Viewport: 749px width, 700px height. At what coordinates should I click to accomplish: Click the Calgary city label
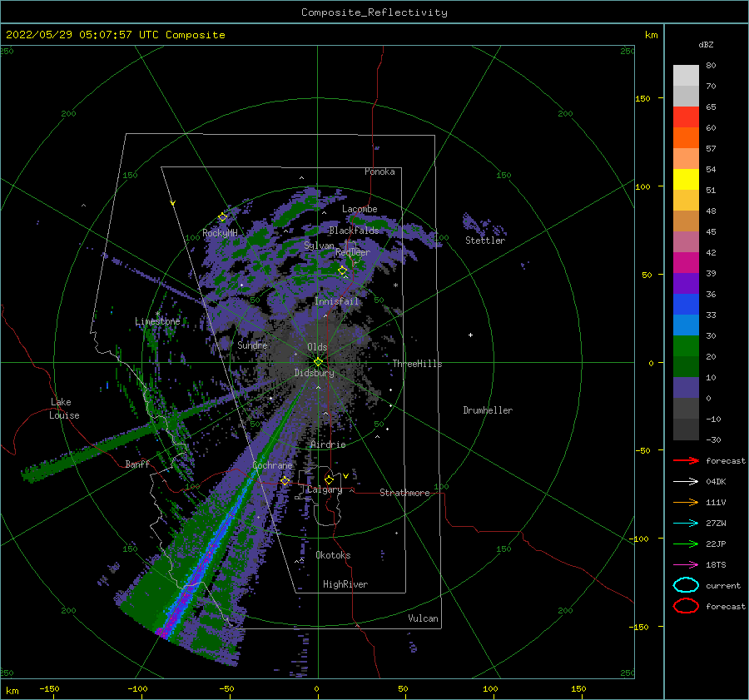click(325, 489)
